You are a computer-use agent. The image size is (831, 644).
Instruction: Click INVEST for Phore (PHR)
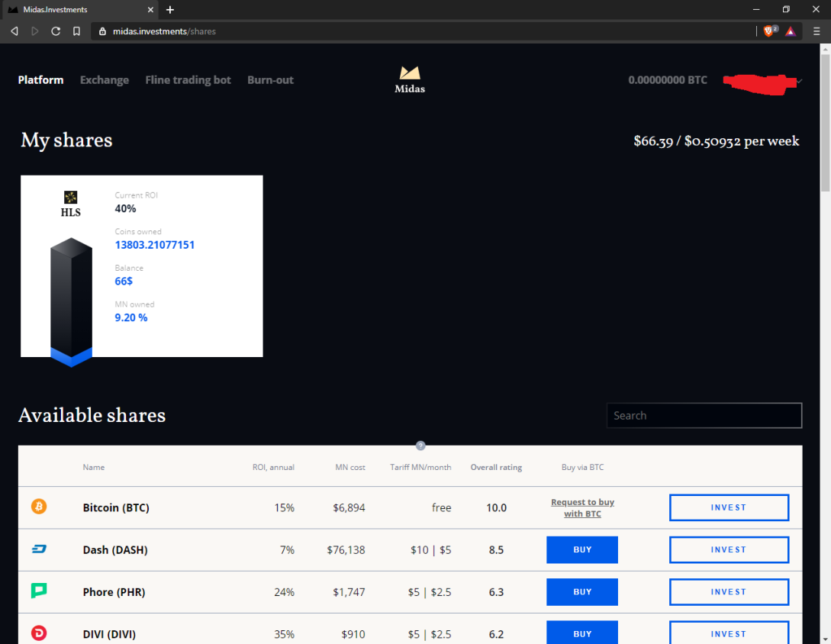729,592
